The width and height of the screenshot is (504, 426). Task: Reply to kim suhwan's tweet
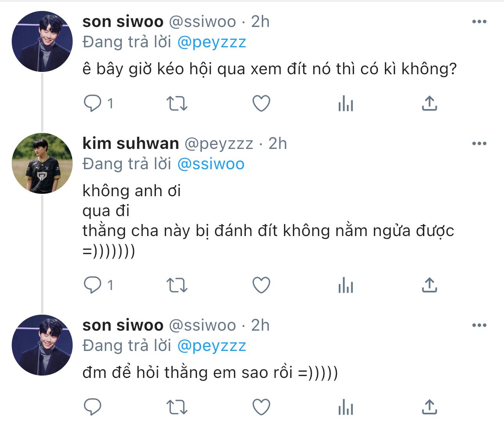93,285
